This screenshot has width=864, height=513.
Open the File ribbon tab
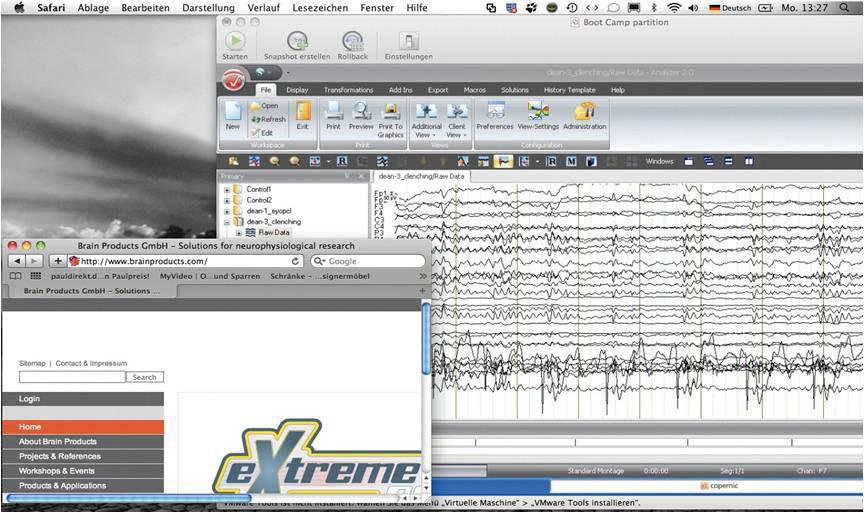tap(266, 90)
